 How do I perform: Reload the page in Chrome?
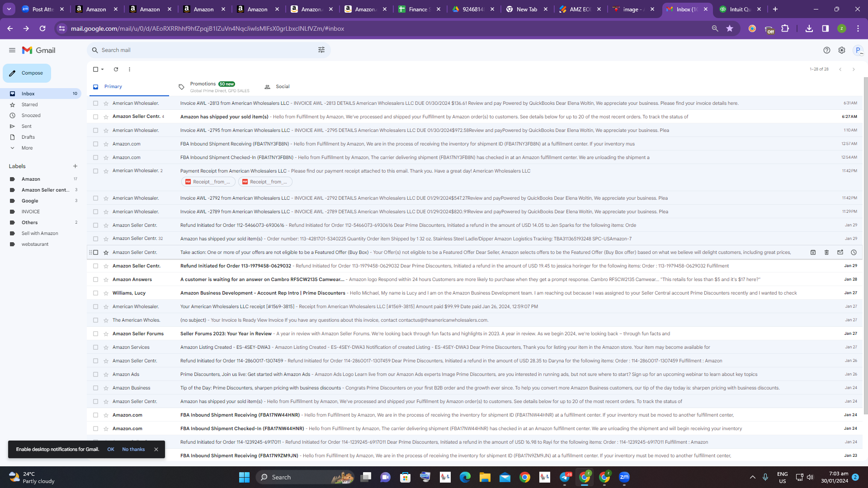click(42, 28)
